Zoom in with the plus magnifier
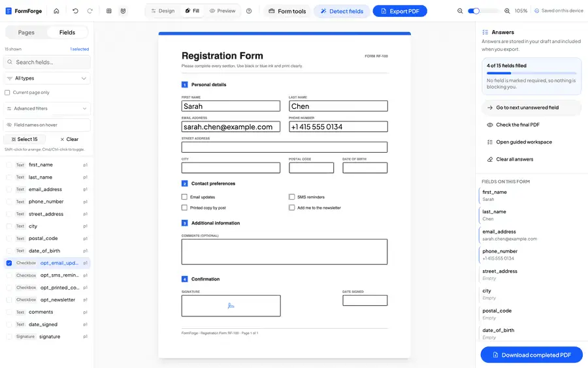 tap(507, 11)
